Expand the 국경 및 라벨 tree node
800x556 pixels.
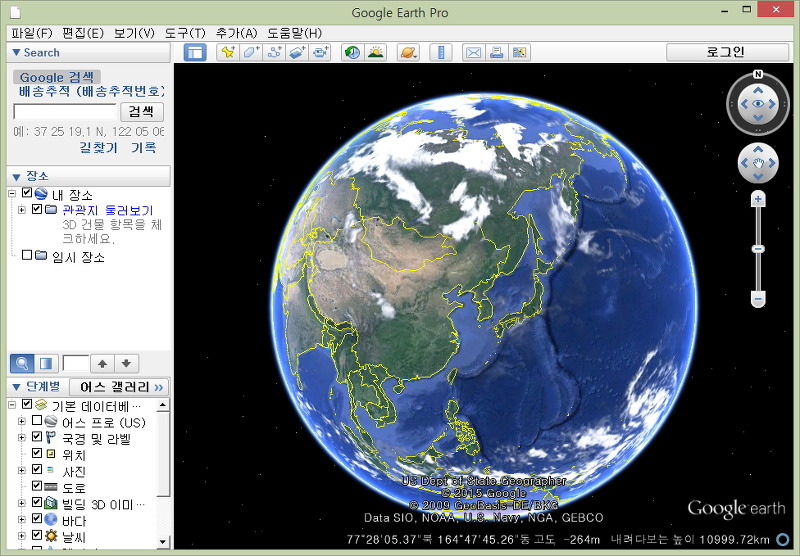pos(22,437)
